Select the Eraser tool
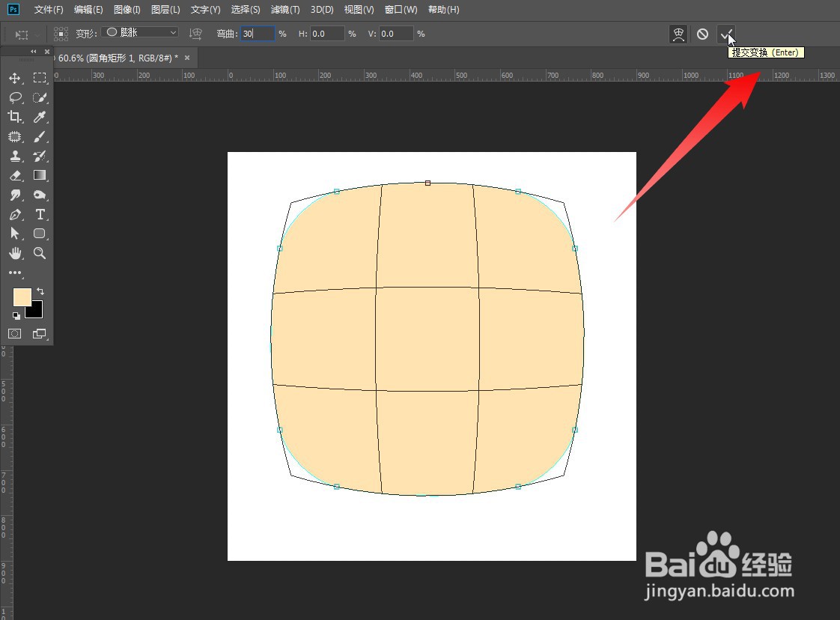Image resolution: width=840 pixels, height=620 pixels. tap(15, 175)
